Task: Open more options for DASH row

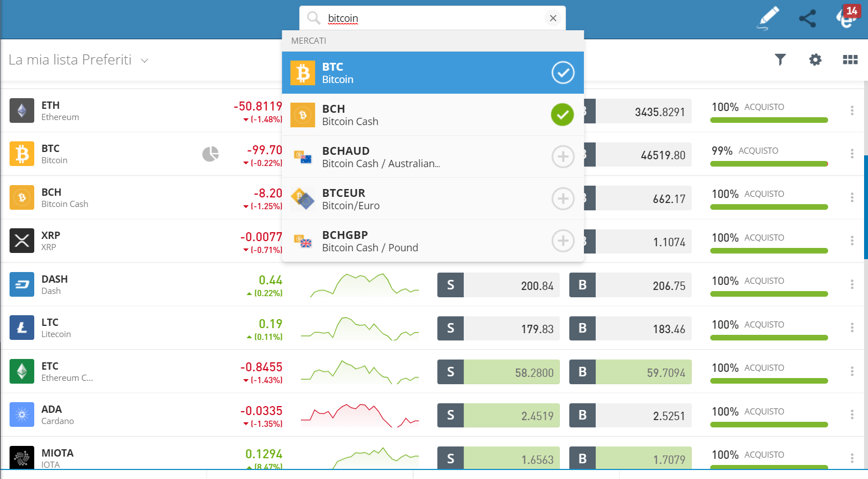Action: click(x=852, y=284)
